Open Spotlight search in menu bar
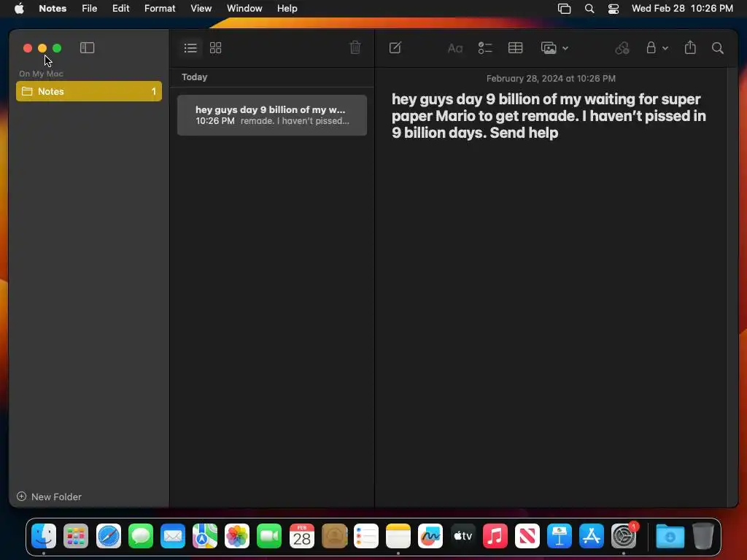747x560 pixels. pyautogui.click(x=589, y=9)
